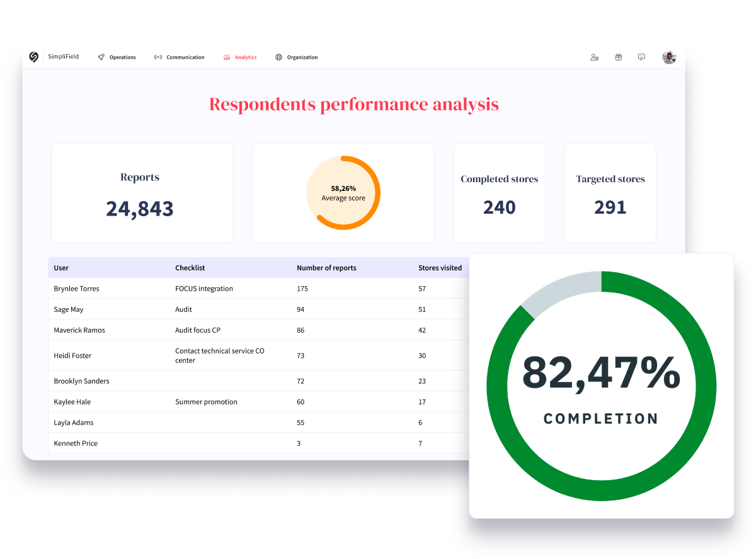Select user Kenneth Price
Screen dimensions: 756x559
(x=76, y=444)
